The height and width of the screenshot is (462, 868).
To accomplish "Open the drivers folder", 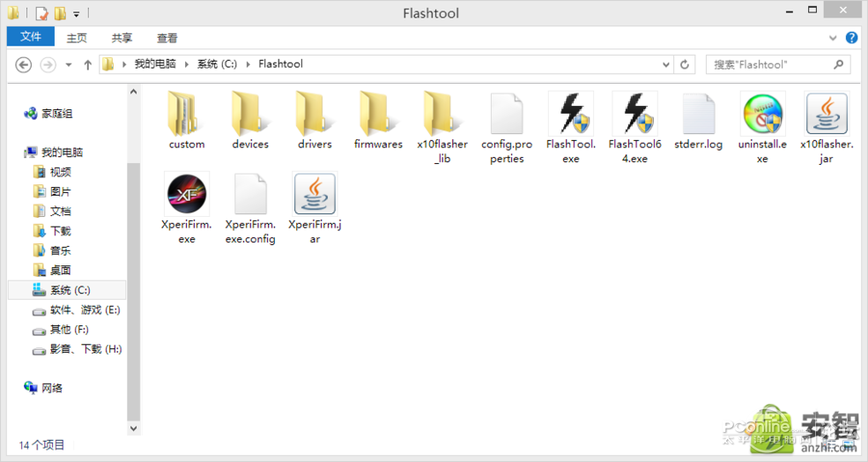I will pos(315,122).
